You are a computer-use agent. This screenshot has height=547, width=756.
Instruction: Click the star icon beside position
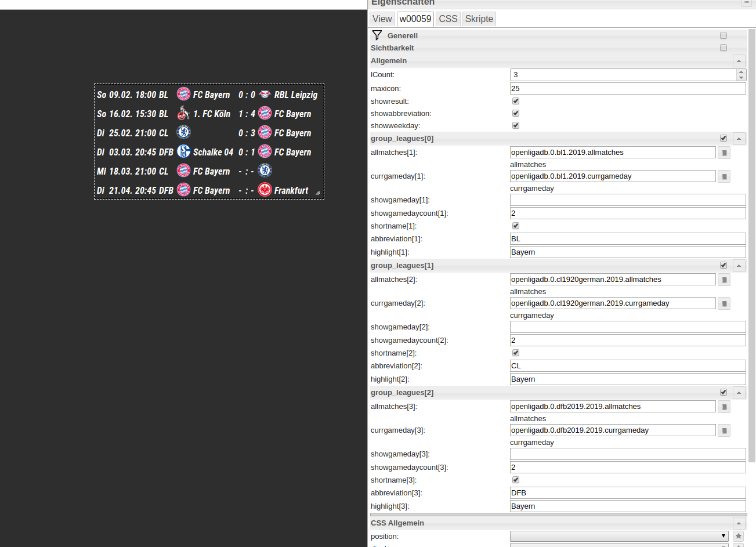(739, 537)
